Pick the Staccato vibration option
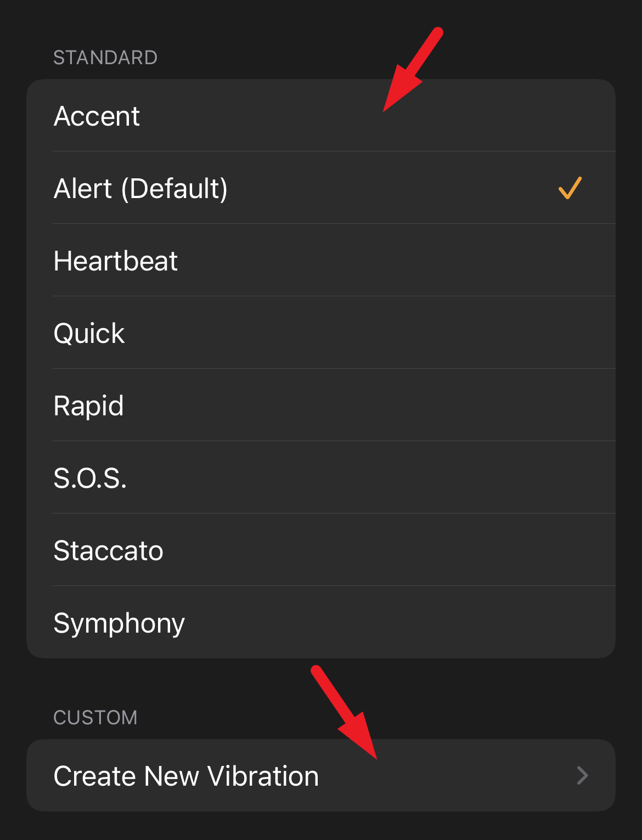The image size is (642, 840). [321, 550]
